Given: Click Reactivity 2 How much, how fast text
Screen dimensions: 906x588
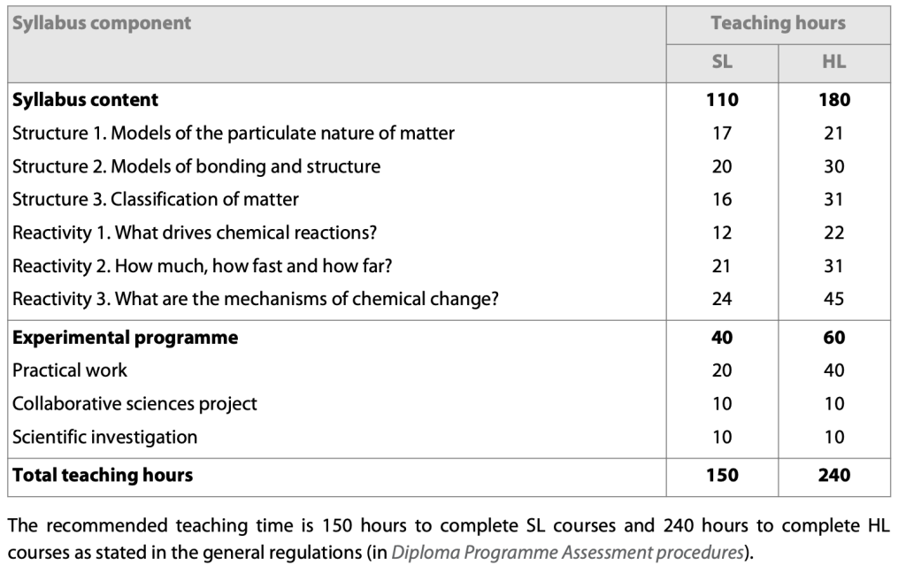Looking at the screenshot, I should pos(200,266).
